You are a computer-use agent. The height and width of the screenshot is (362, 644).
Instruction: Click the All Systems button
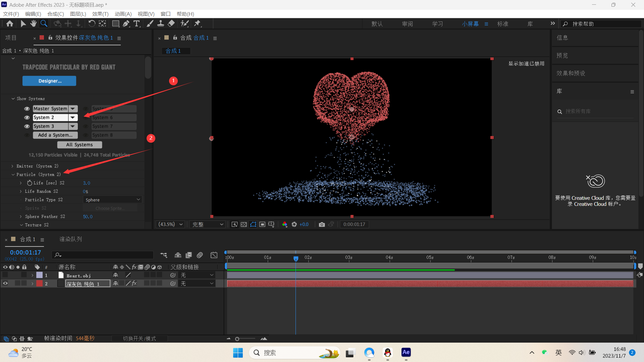coord(79,145)
